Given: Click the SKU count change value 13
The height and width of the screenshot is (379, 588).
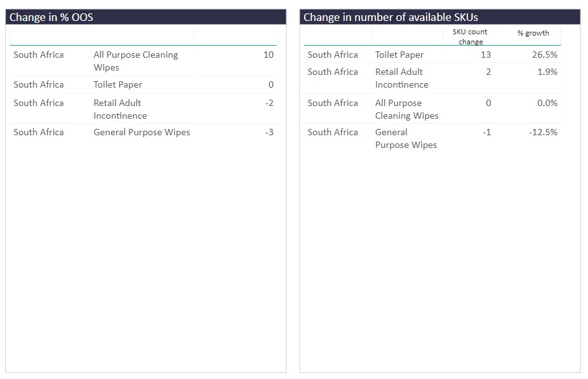Looking at the screenshot, I should pyautogui.click(x=485, y=55).
